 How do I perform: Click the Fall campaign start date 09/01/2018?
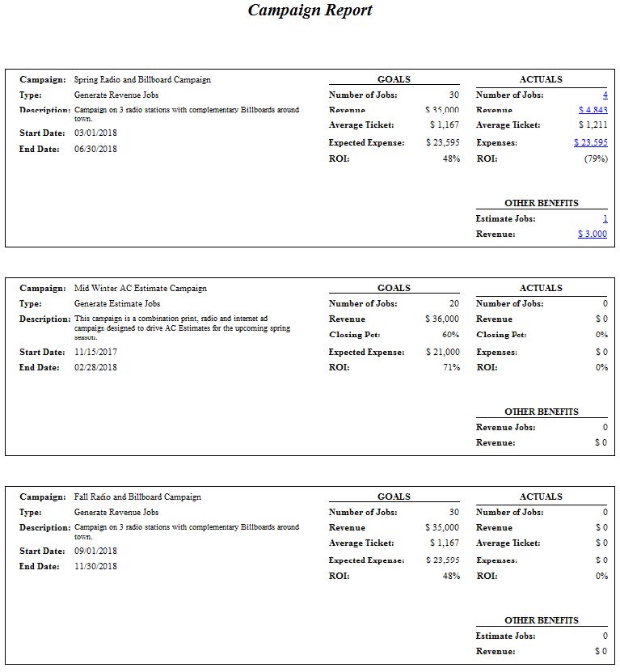click(95, 551)
